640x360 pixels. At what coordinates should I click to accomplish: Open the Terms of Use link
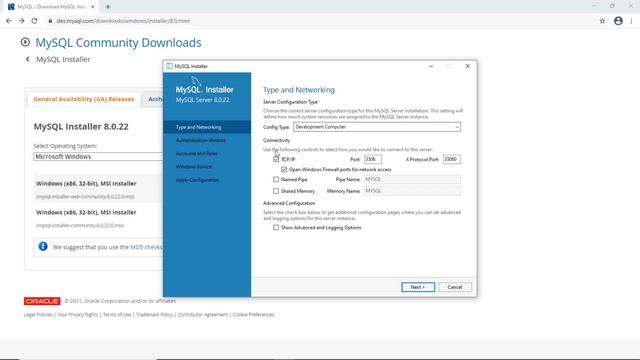(x=117, y=315)
